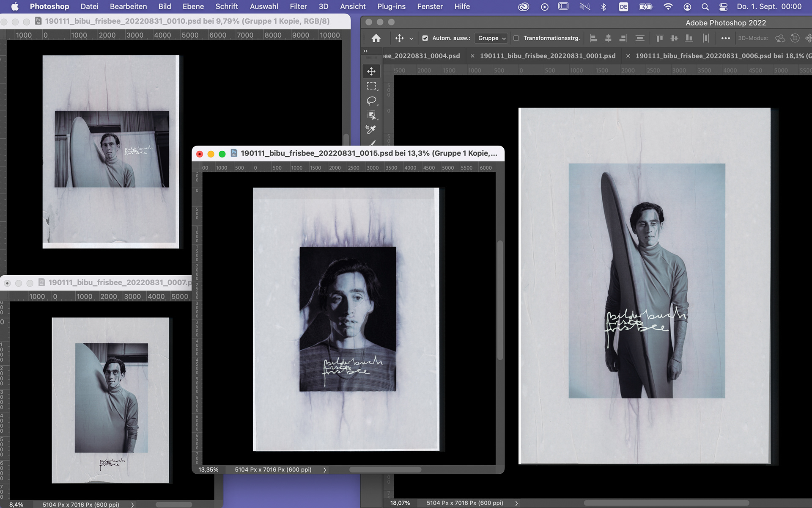Align left edges icon in options bar

[593, 39]
